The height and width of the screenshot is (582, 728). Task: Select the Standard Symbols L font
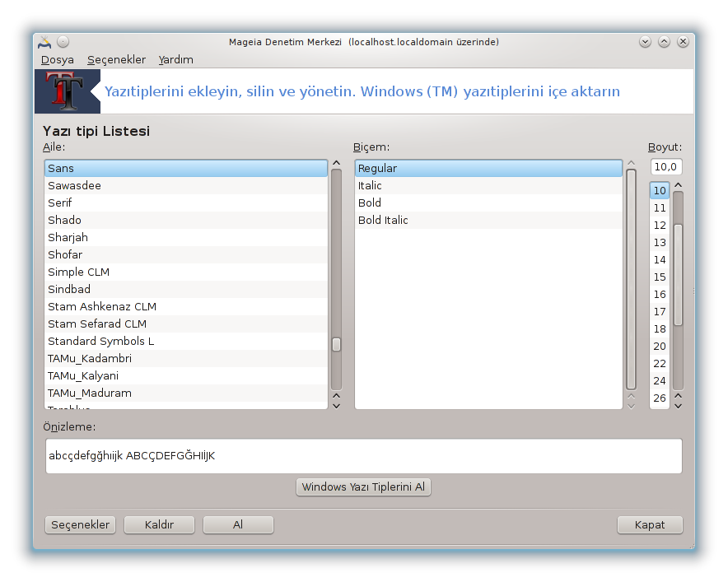click(x=186, y=341)
